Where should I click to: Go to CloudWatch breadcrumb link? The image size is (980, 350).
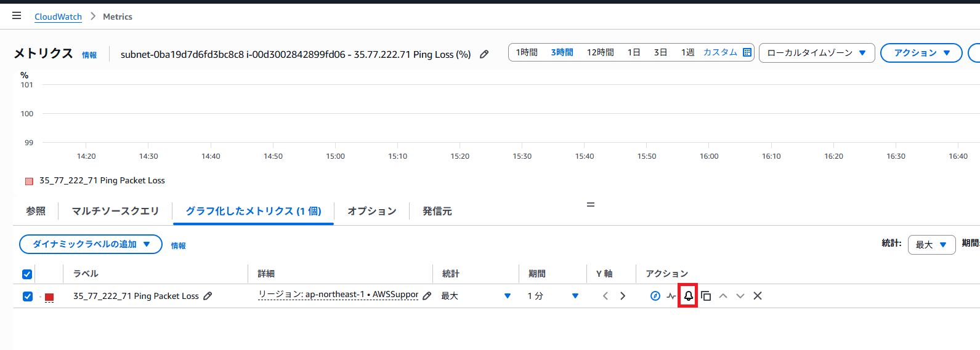click(x=58, y=17)
